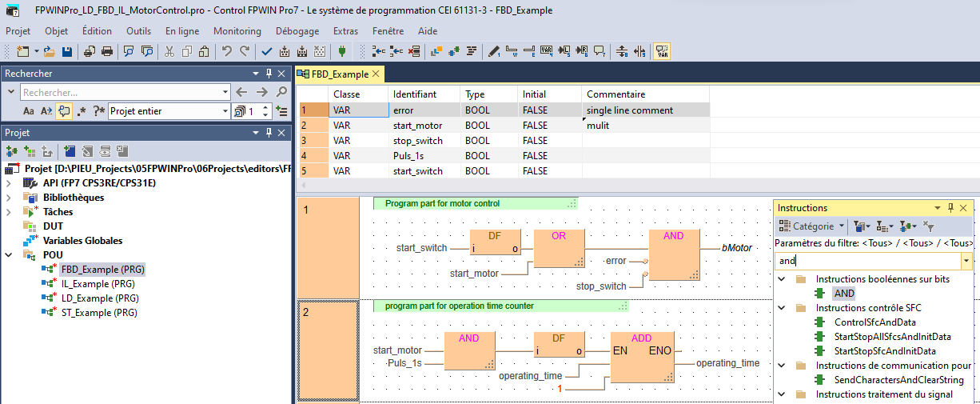Expand the Bibliothèques tree node
Screen dimensions: 980x404
point(9,198)
